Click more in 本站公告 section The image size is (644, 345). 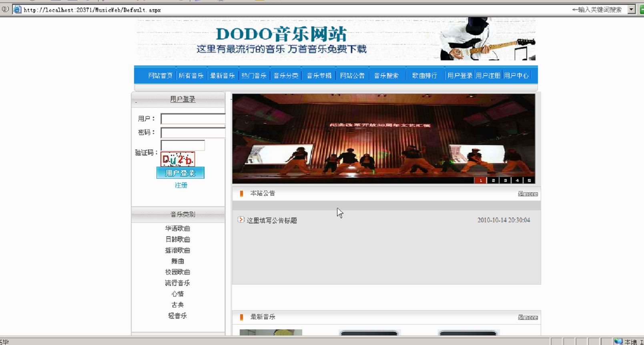pyautogui.click(x=528, y=194)
